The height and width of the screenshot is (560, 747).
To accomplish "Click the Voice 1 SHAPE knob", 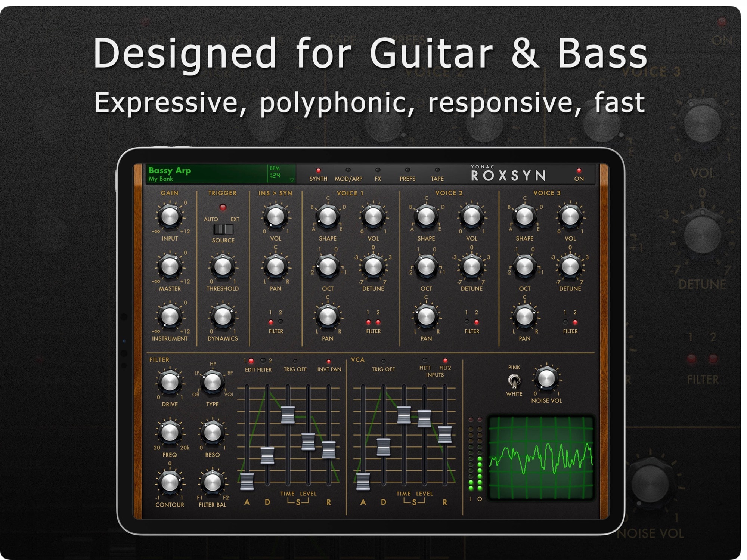I will click(x=328, y=216).
